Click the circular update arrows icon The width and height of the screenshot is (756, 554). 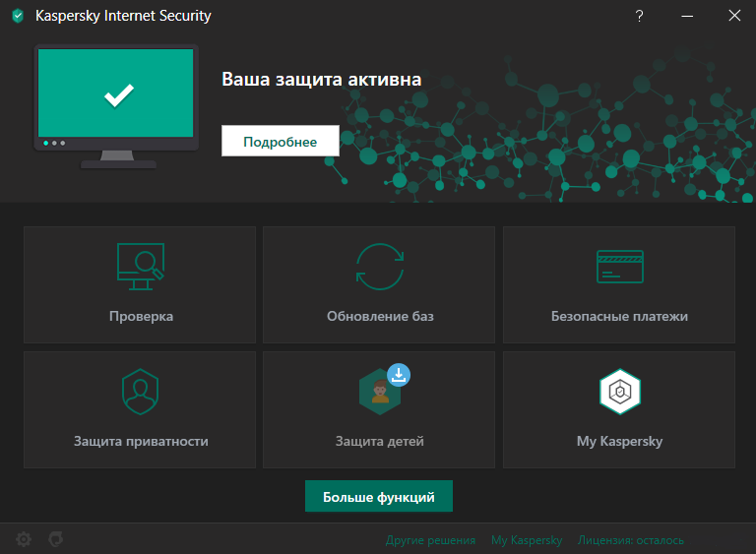(380, 267)
